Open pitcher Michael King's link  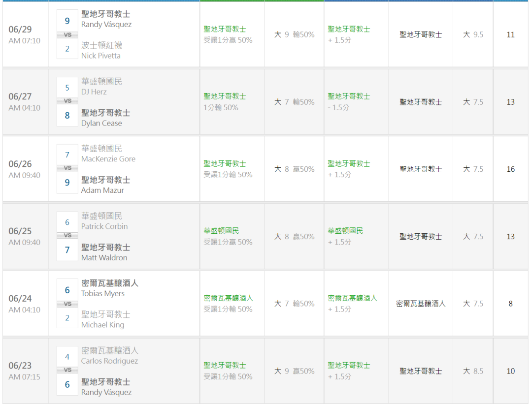pyautogui.click(x=102, y=325)
